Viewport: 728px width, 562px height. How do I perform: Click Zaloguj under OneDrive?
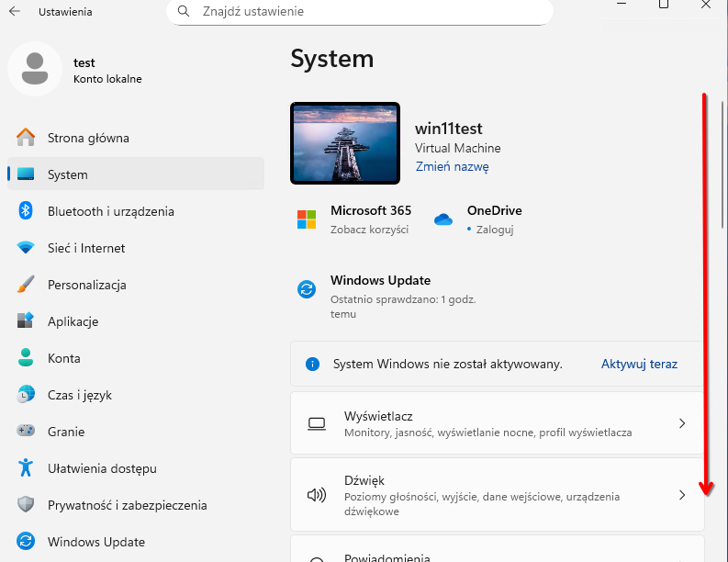coord(495,230)
